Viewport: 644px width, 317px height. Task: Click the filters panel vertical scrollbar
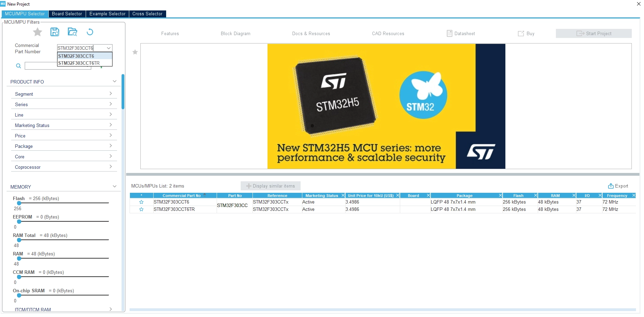click(x=123, y=92)
